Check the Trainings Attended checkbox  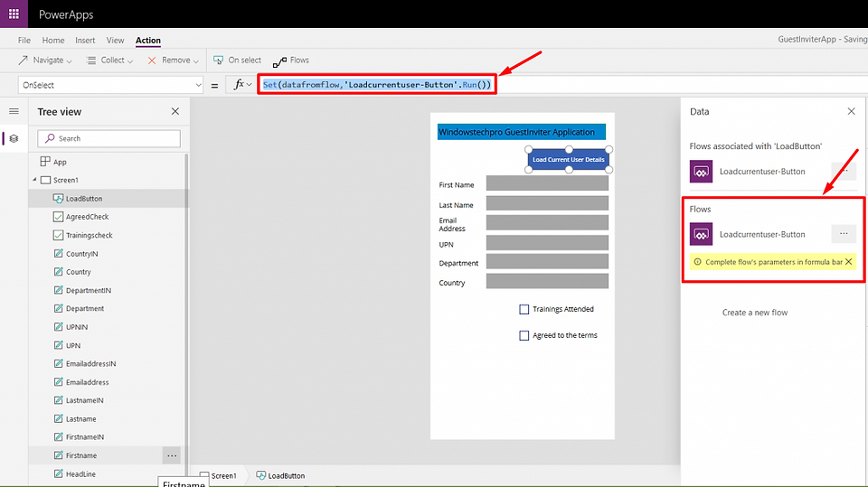pyautogui.click(x=524, y=309)
